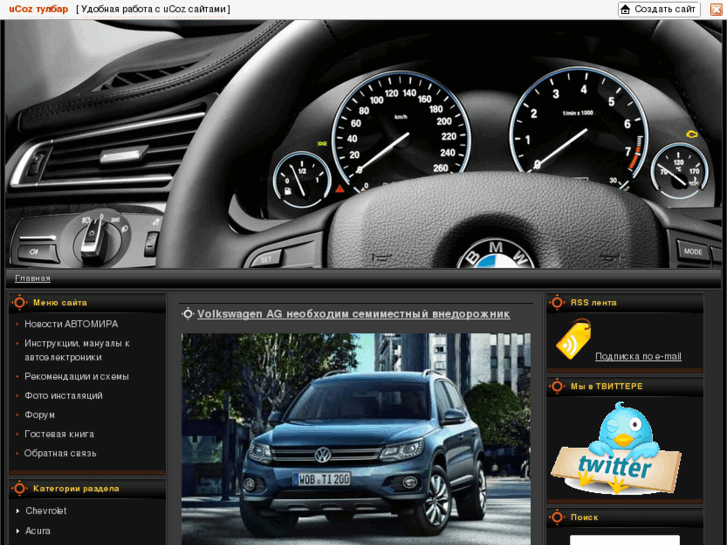Viewport: 727px width, 545px height.
Task: Click the BMW dashboard header banner
Action: point(363,144)
